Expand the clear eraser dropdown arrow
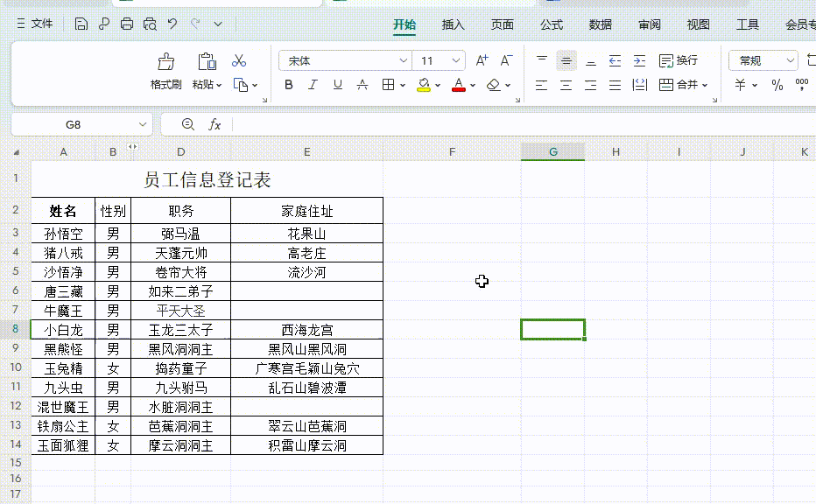This screenshot has height=504, width=816. pyautogui.click(x=508, y=85)
